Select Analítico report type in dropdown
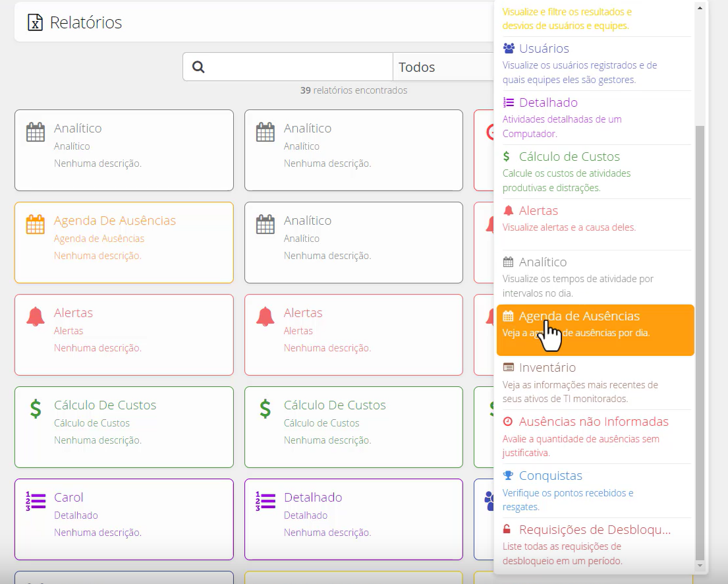 [x=595, y=277]
